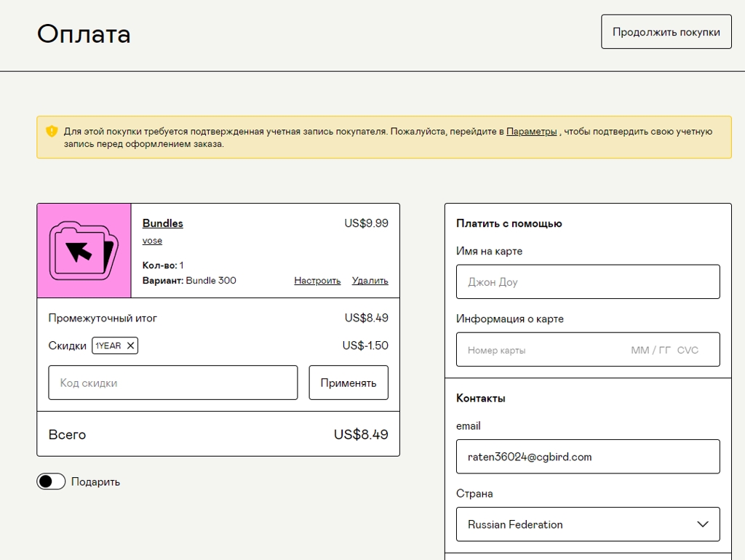Image resolution: width=745 pixels, height=560 pixels.
Task: Click the Всего total US$8.49 amount
Action: 361,435
